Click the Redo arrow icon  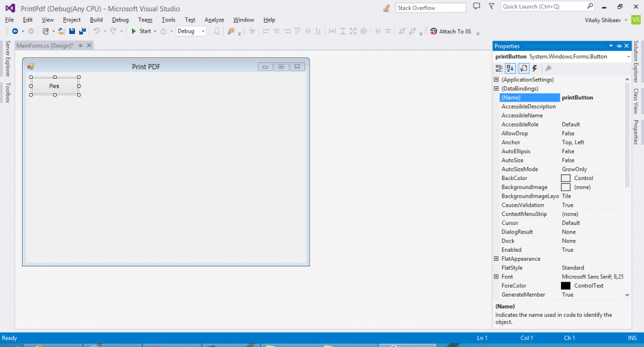point(113,31)
